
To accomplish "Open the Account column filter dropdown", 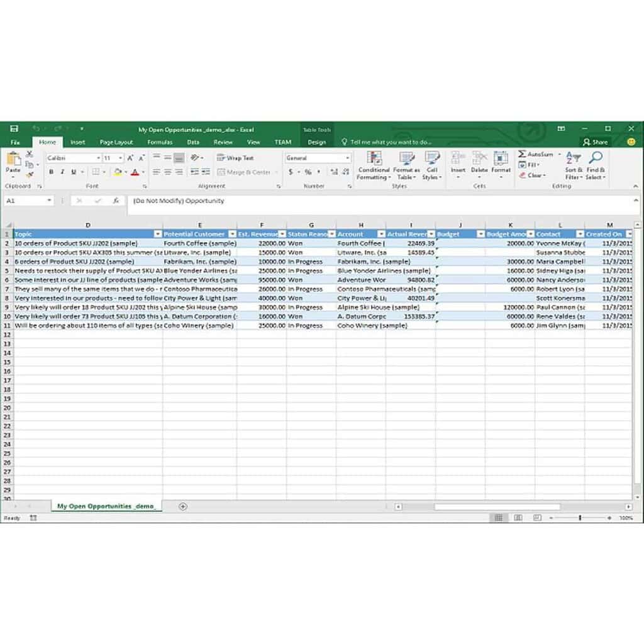I will [381, 234].
